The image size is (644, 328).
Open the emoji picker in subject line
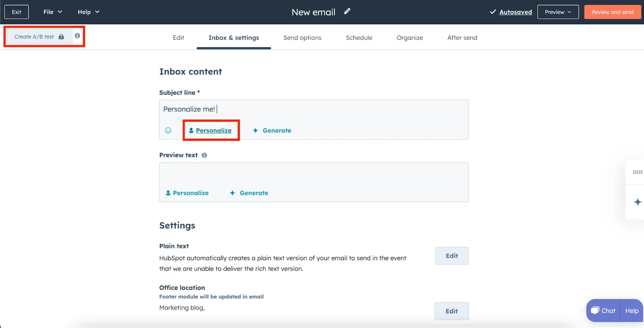tap(168, 130)
